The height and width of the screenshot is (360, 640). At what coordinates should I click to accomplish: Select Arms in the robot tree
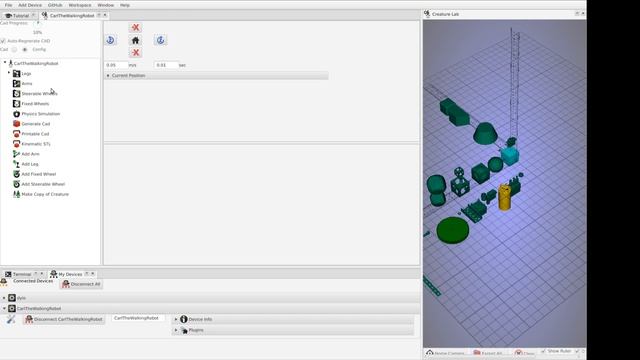tap(27, 83)
